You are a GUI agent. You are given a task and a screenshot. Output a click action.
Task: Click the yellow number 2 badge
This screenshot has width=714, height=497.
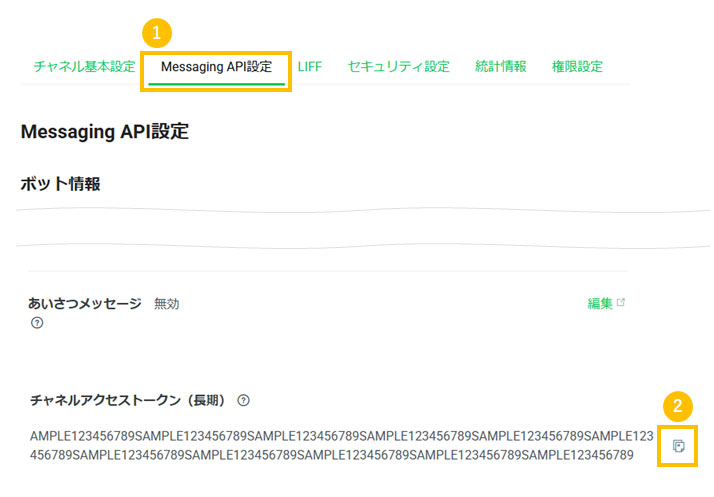pyautogui.click(x=677, y=406)
